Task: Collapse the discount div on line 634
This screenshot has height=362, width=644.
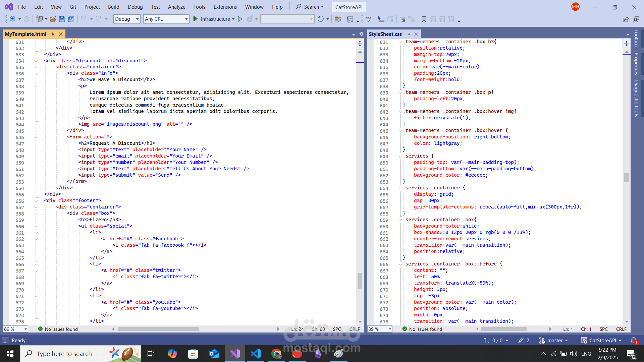Action: (36, 61)
